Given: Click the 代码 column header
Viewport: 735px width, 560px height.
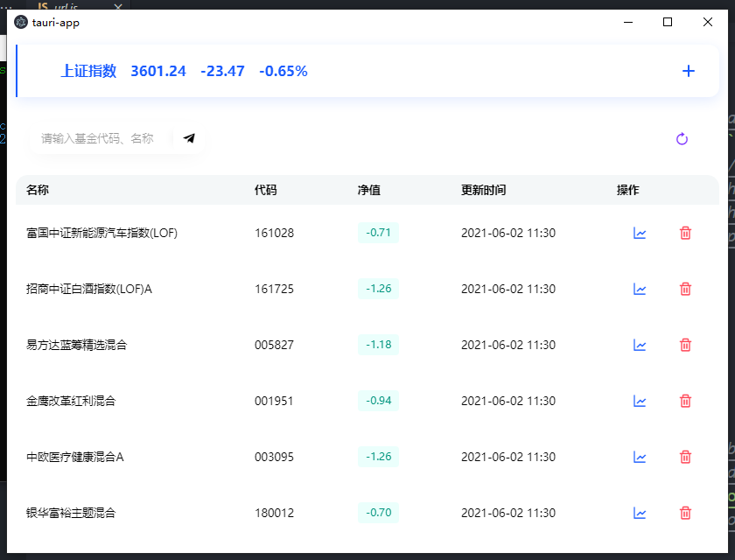Looking at the screenshot, I should click(x=266, y=190).
